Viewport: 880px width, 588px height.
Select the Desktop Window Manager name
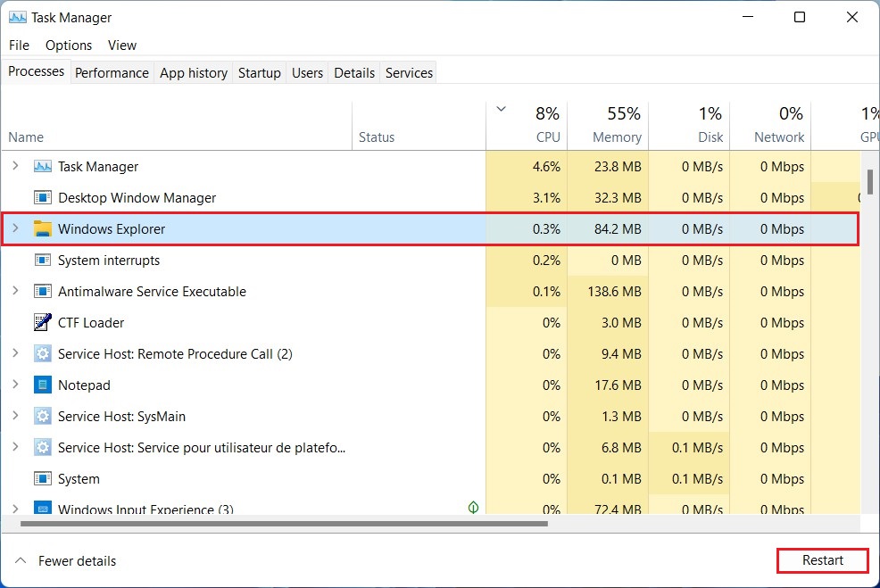pos(137,198)
